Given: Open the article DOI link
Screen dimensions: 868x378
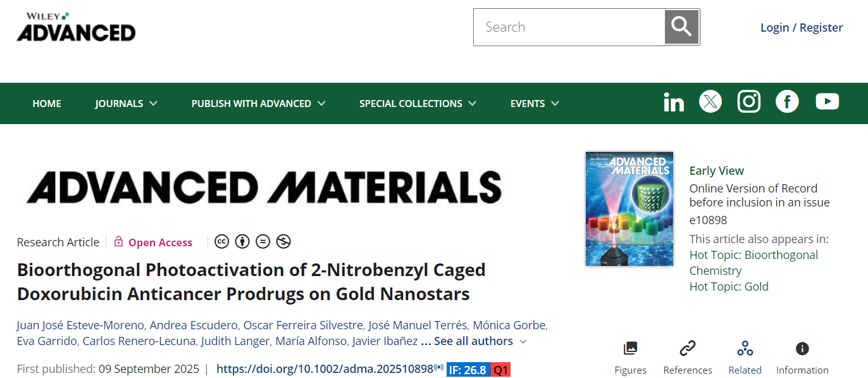Looking at the screenshot, I should tap(325, 369).
